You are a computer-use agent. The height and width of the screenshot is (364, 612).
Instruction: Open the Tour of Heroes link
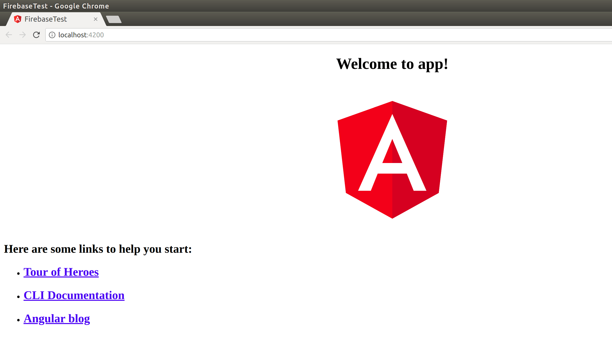tap(61, 272)
